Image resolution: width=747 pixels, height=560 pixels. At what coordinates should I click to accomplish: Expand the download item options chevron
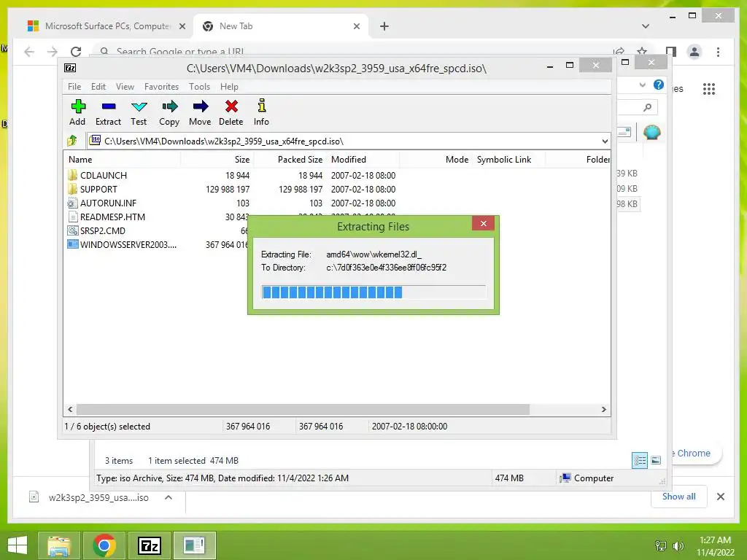tap(169, 497)
